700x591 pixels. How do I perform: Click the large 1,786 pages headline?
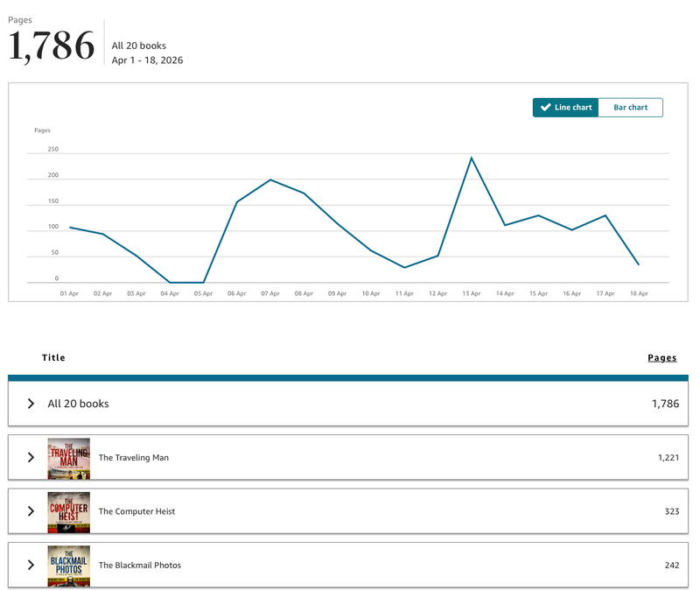[x=52, y=46]
